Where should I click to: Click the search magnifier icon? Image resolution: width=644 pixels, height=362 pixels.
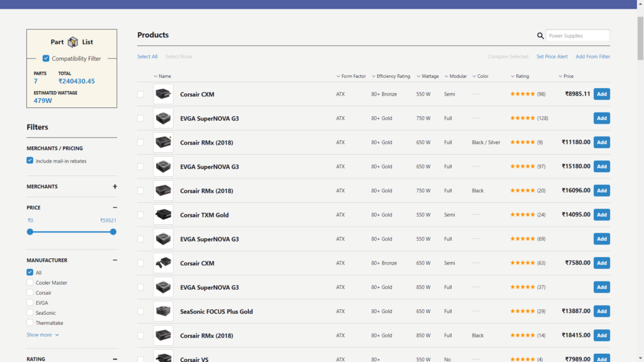coord(540,36)
